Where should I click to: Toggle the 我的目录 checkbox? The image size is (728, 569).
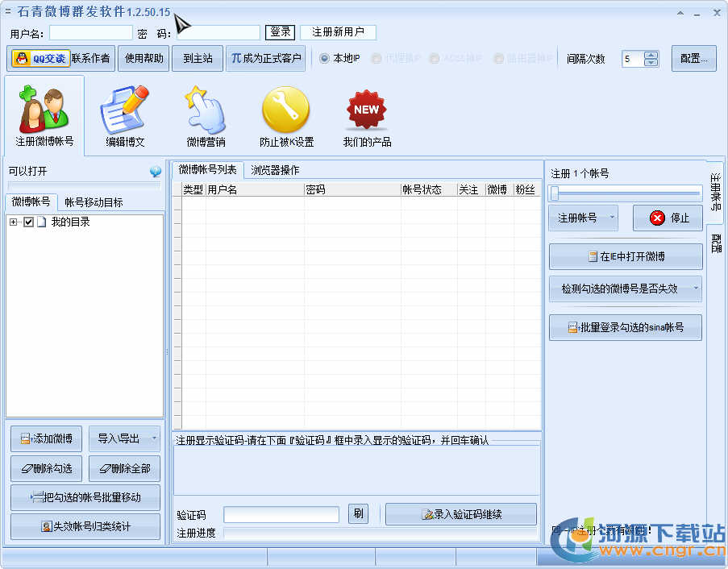[29, 222]
